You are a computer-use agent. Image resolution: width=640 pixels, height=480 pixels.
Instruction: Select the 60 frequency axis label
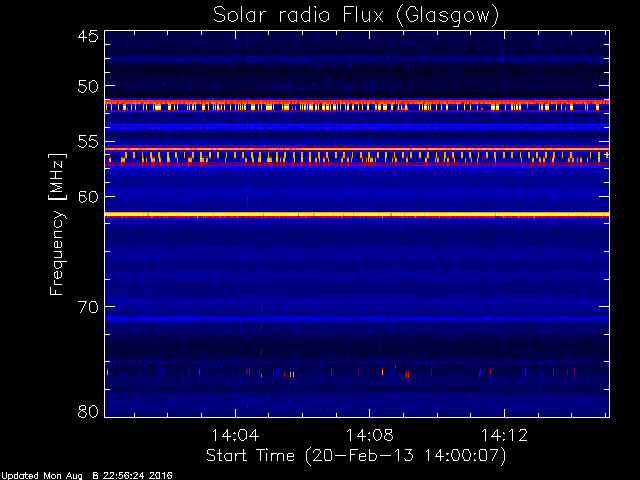pyautogui.click(x=88, y=197)
